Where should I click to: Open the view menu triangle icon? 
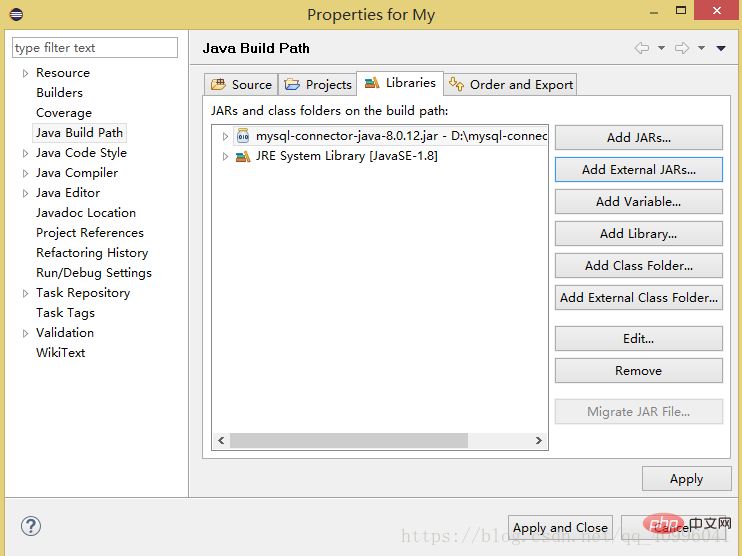tap(721, 48)
